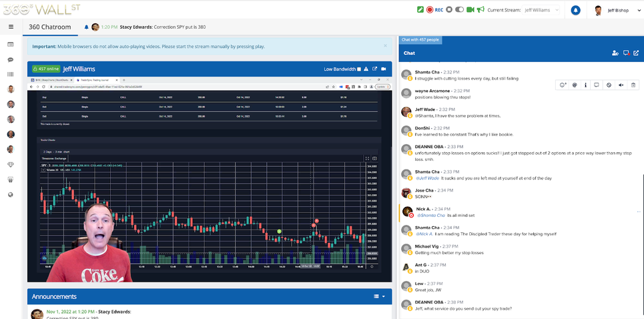Select the 360 Chatroom tab
This screenshot has width=644, height=319.
coord(49,27)
